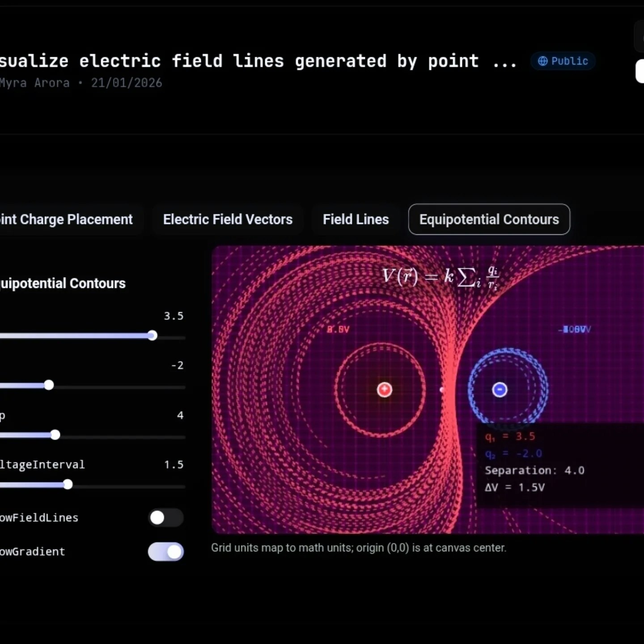Click the author name Myra Arora
This screenshot has height=644, width=644.
click(34, 82)
